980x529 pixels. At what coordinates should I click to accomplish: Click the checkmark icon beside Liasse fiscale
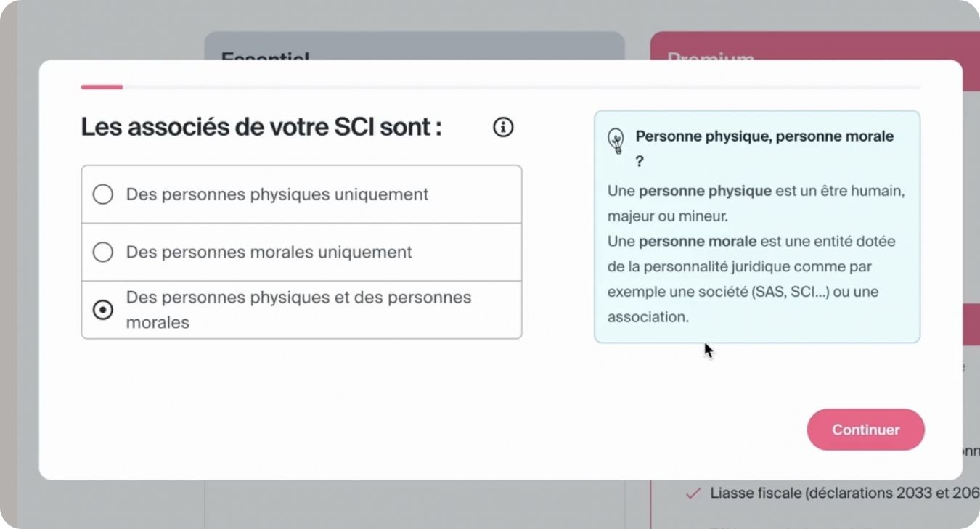[x=693, y=493]
